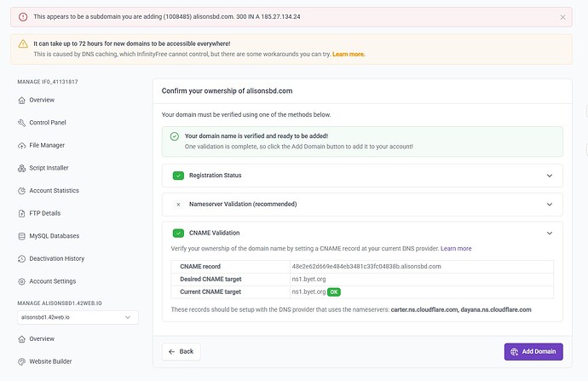Click the green CNAME Validation check badge

(178, 233)
